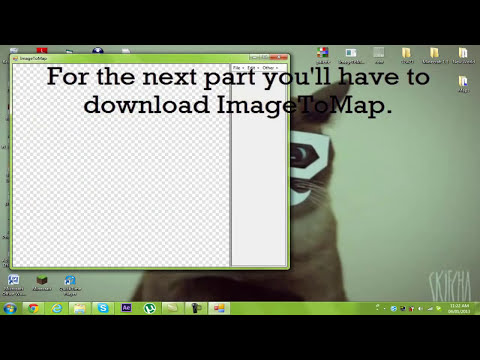Switch to the ImageToMap taskbar button

click(219, 308)
